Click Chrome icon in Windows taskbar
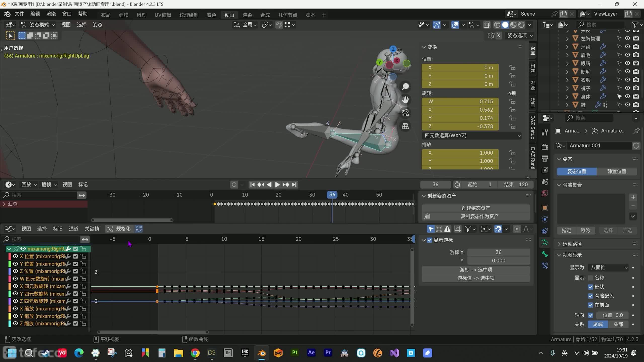The height and width of the screenshot is (362, 644). pyautogui.click(x=195, y=353)
